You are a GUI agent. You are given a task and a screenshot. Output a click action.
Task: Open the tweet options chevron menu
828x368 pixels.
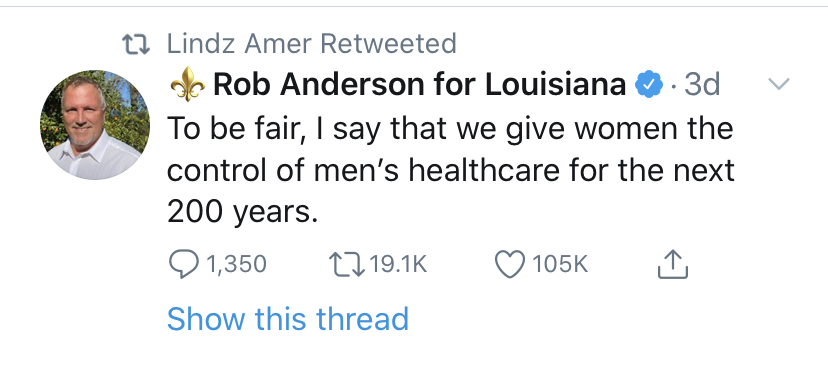coord(778,83)
